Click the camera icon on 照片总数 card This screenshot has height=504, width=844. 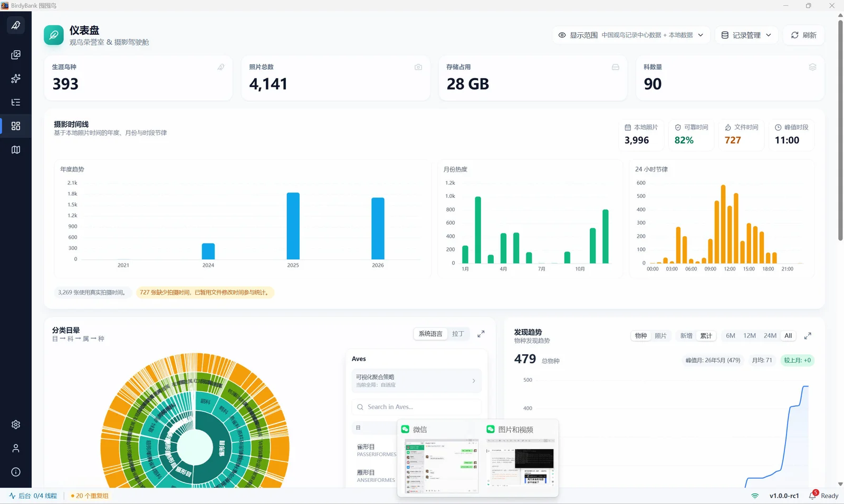(x=418, y=67)
